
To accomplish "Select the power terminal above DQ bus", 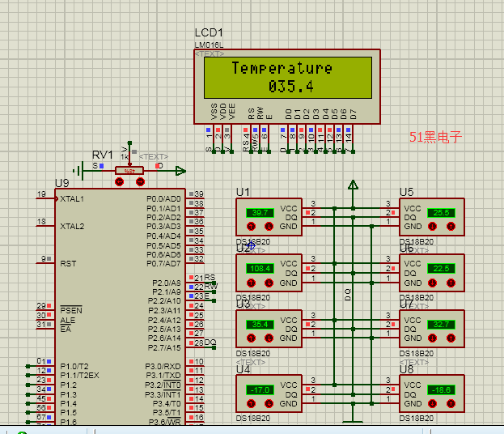I will point(353,185).
